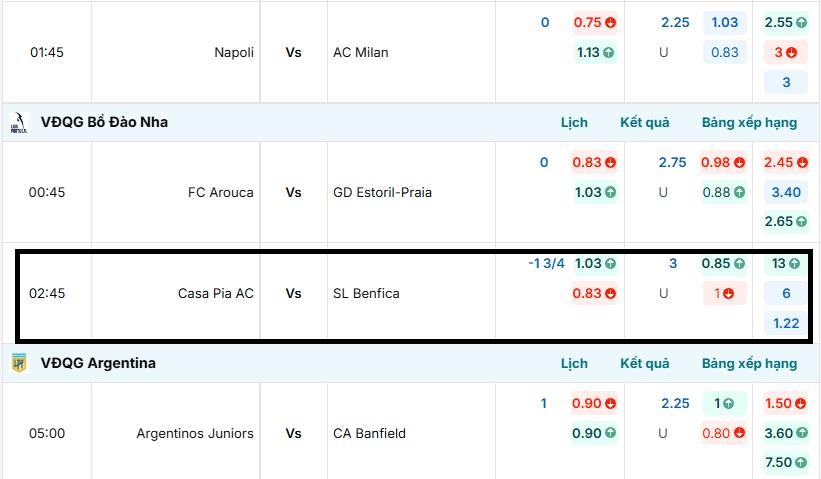821x479 pixels.
Task: Select draw odds 3.40 for Arouca match
Action: pos(786,192)
